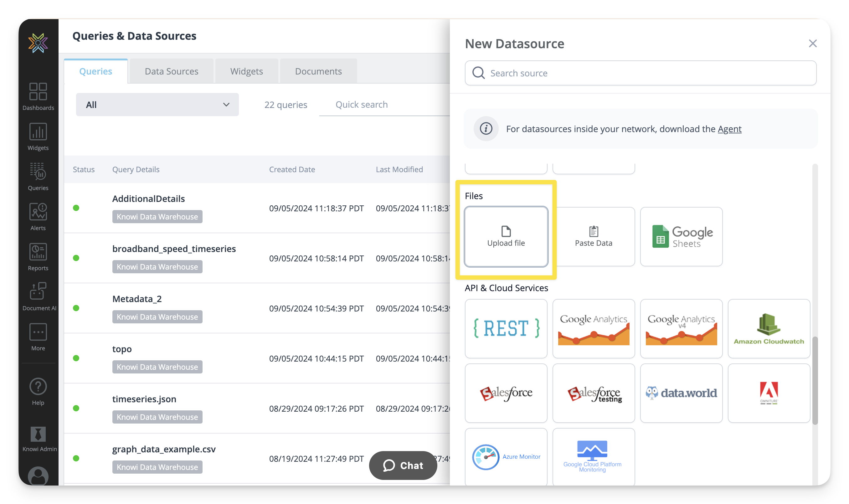
Task: Open Dashboards from the sidebar
Action: (38, 96)
